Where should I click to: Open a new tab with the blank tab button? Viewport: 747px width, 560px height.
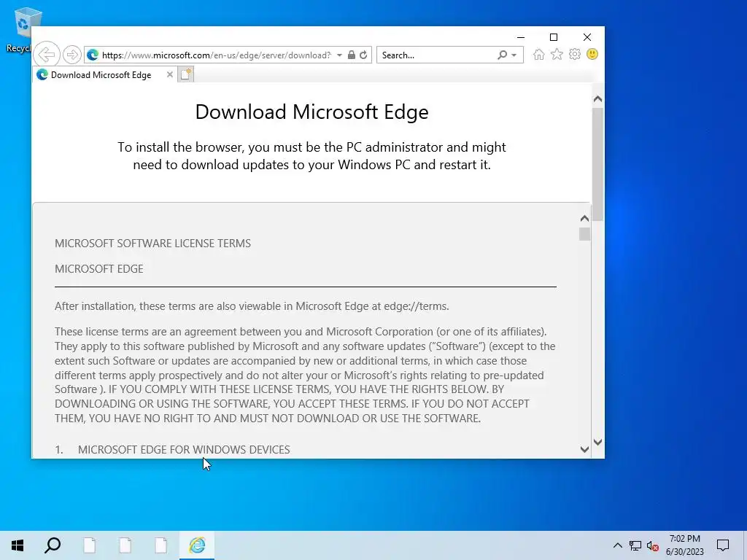[x=186, y=74]
